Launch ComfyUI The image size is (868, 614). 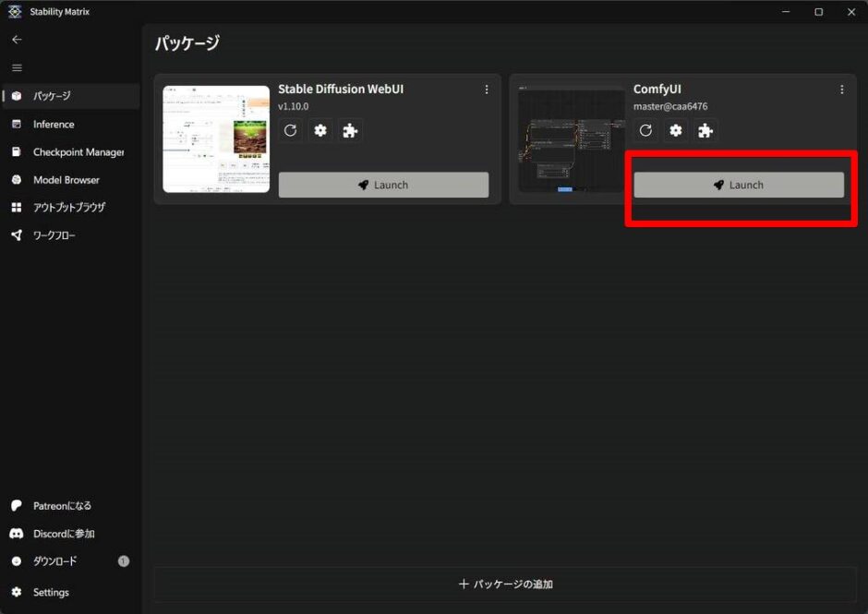click(x=739, y=184)
